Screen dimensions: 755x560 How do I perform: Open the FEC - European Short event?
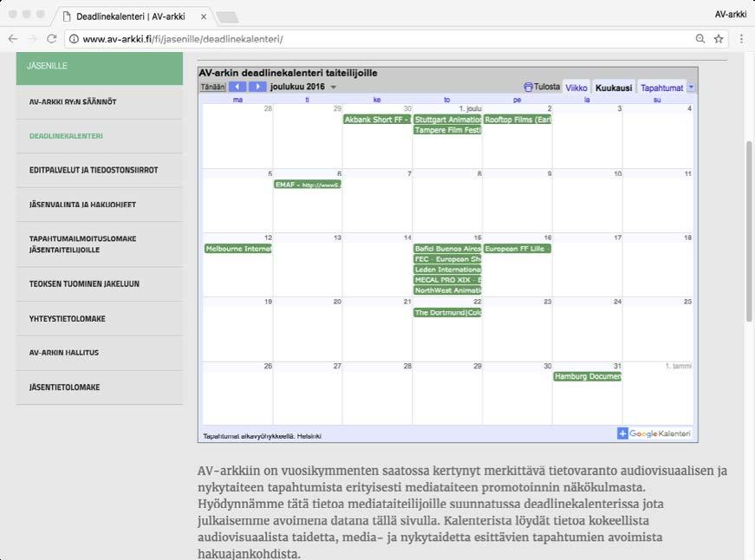point(448,259)
